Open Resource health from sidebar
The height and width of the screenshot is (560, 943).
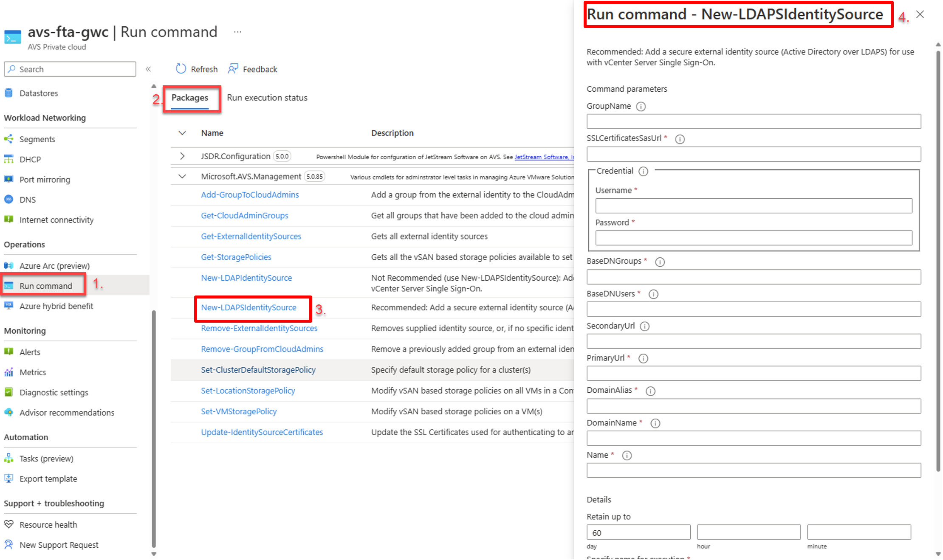pyautogui.click(x=48, y=525)
